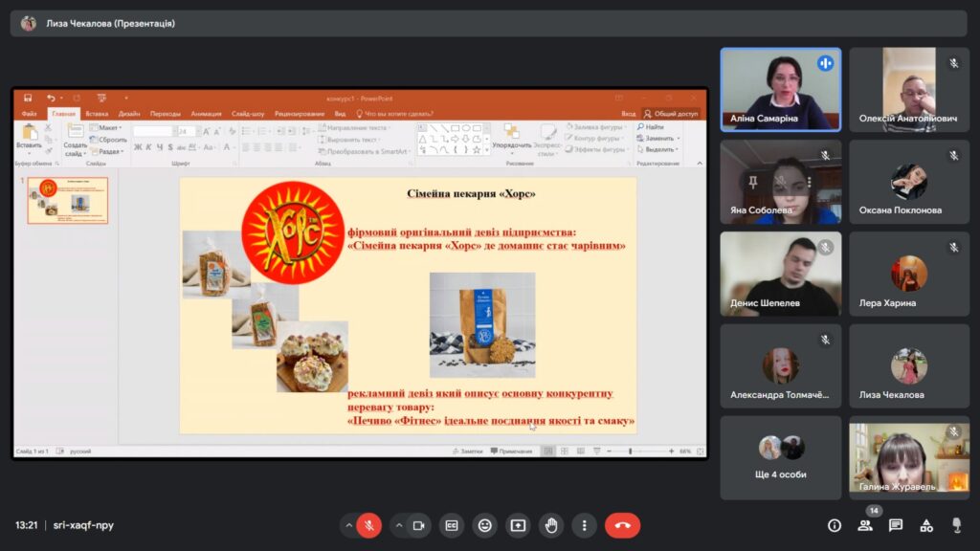Viewport: 980px width, 551px height.
Task: Click the Создать слайд button
Action: (x=75, y=140)
